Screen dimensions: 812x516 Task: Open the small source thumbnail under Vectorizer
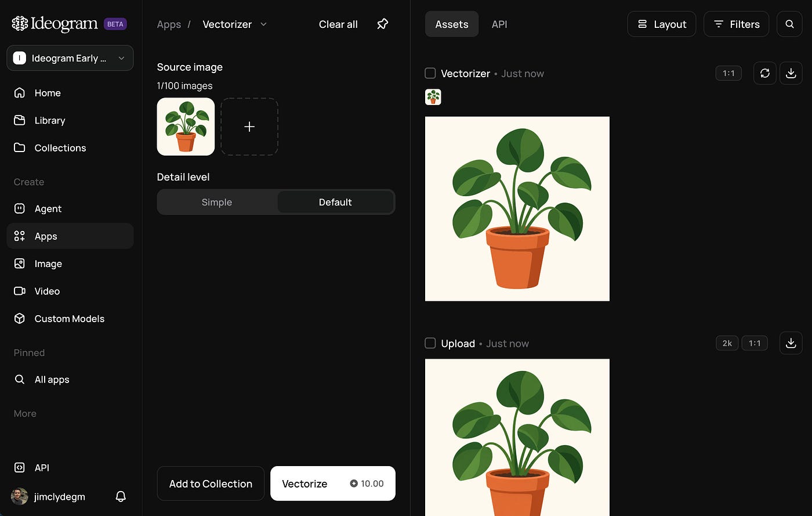[x=433, y=97]
